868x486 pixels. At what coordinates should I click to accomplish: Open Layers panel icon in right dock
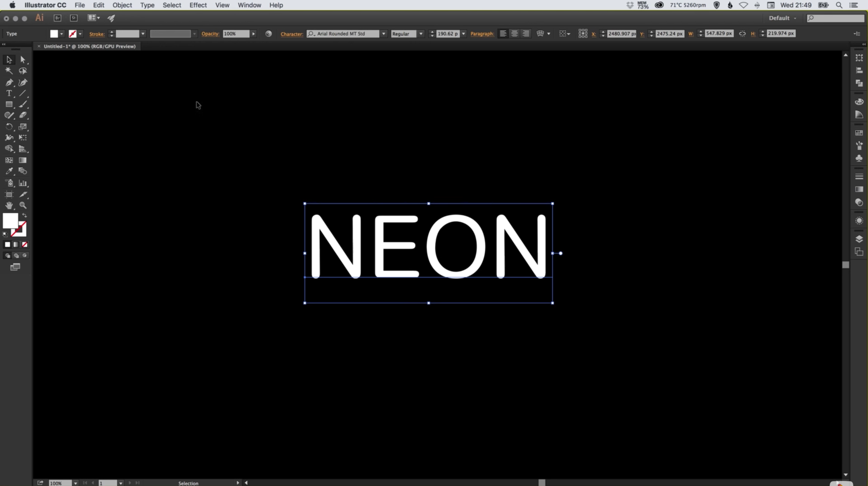(x=859, y=239)
